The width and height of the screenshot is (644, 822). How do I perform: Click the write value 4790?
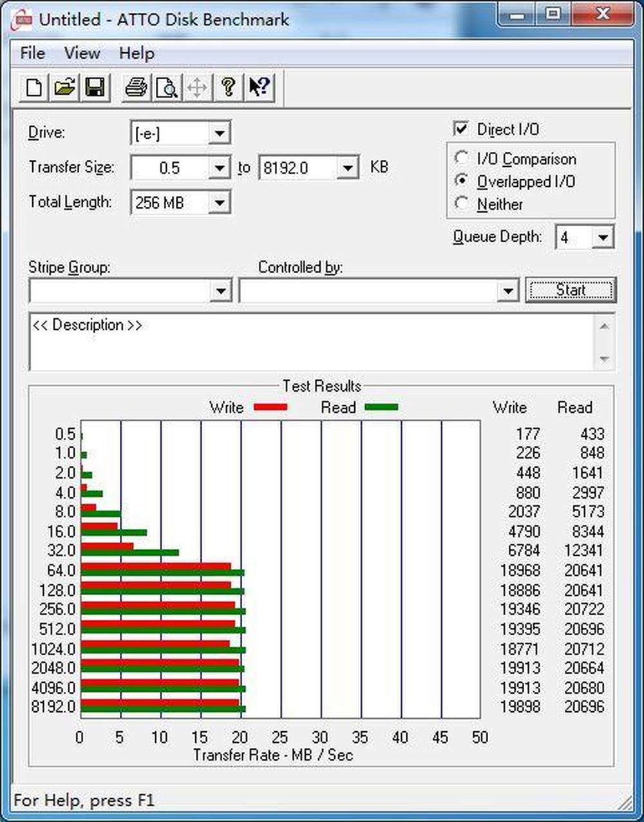click(x=524, y=531)
